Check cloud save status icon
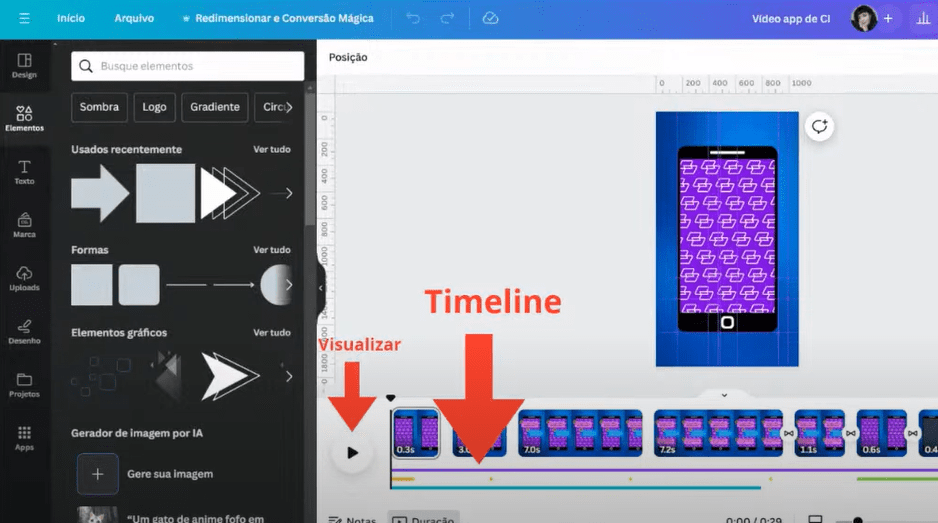938x523 pixels. tap(490, 19)
